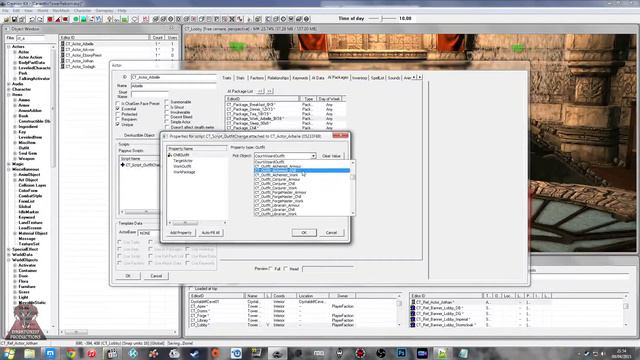Select the TargetActor property row
The width and height of the screenshot is (640, 360).
[x=183, y=161]
